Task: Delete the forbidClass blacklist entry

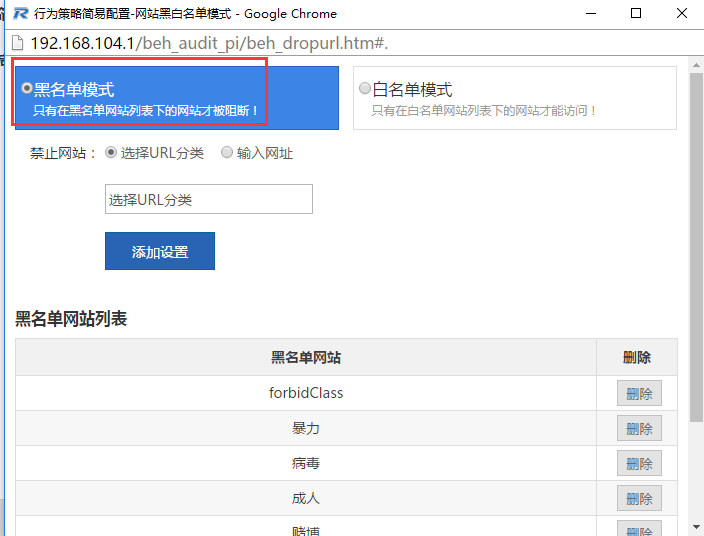Action: (x=639, y=393)
